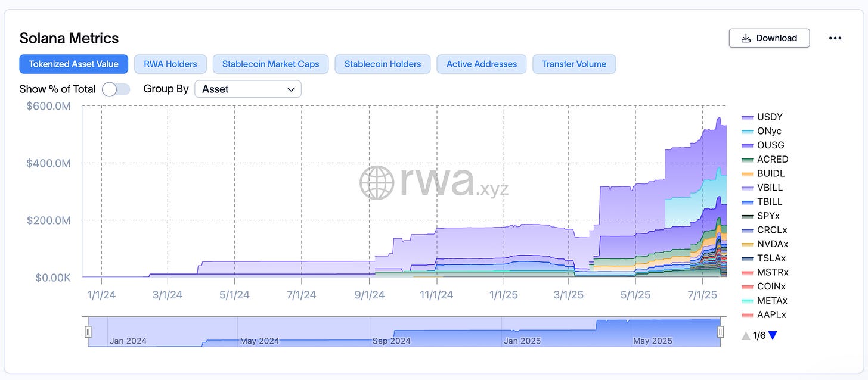
Task: Toggle USDY series in legend
Action: 762,117
